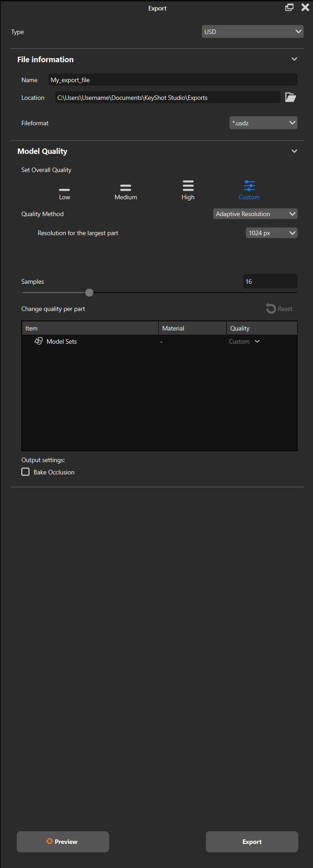Screen dimensions: 313x868
Task: Undock the Export panel window
Action: coord(289,8)
